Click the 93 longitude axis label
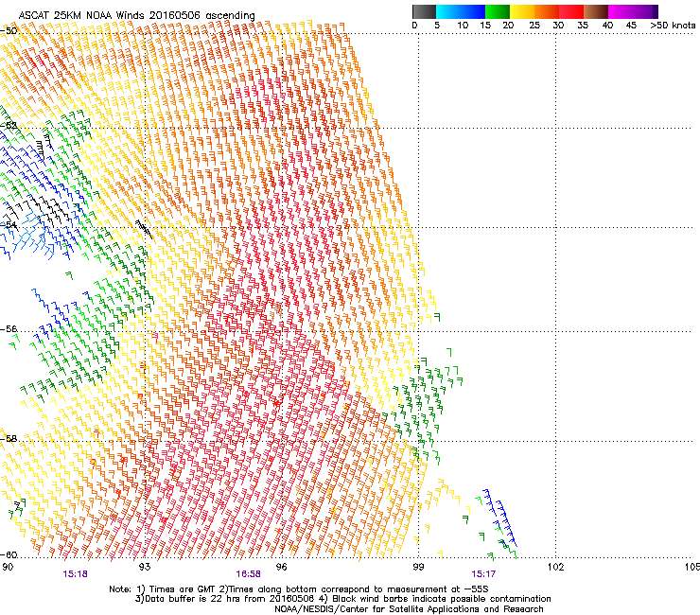This screenshot has height=615, width=700. tap(145, 567)
